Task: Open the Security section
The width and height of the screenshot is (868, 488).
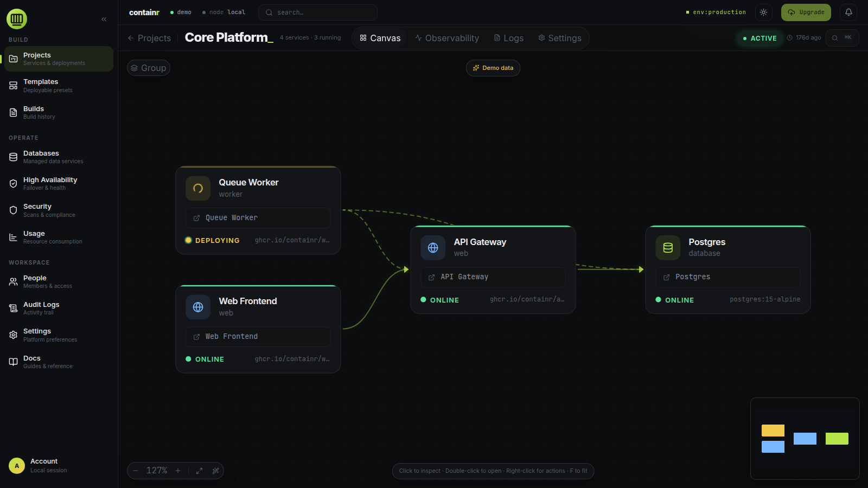Action: (59, 210)
